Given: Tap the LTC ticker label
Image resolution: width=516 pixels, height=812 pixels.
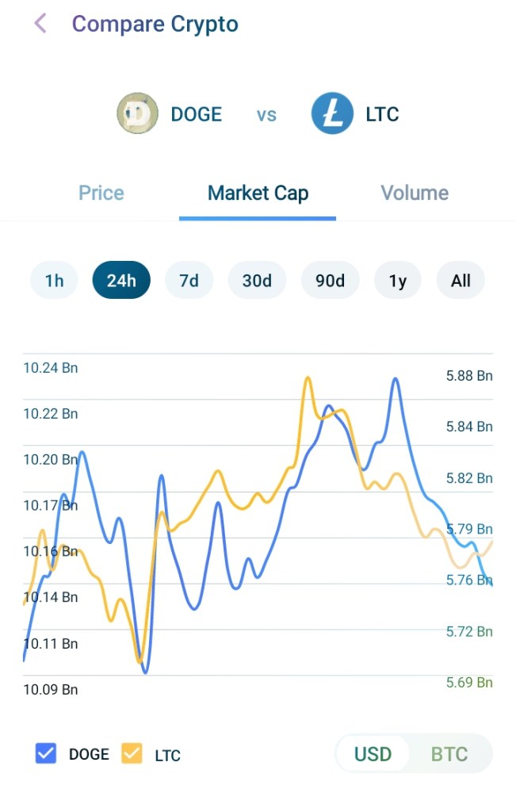Looking at the screenshot, I should (x=382, y=114).
